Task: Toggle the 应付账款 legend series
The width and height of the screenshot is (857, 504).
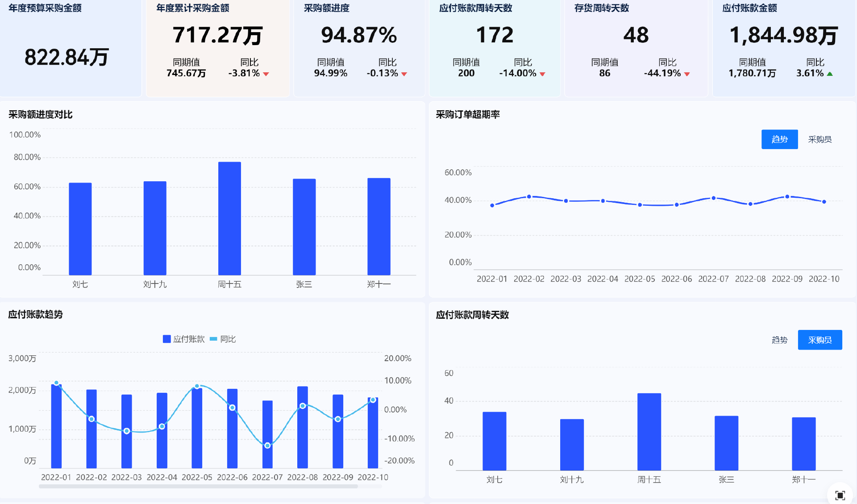Action: pyautogui.click(x=183, y=339)
